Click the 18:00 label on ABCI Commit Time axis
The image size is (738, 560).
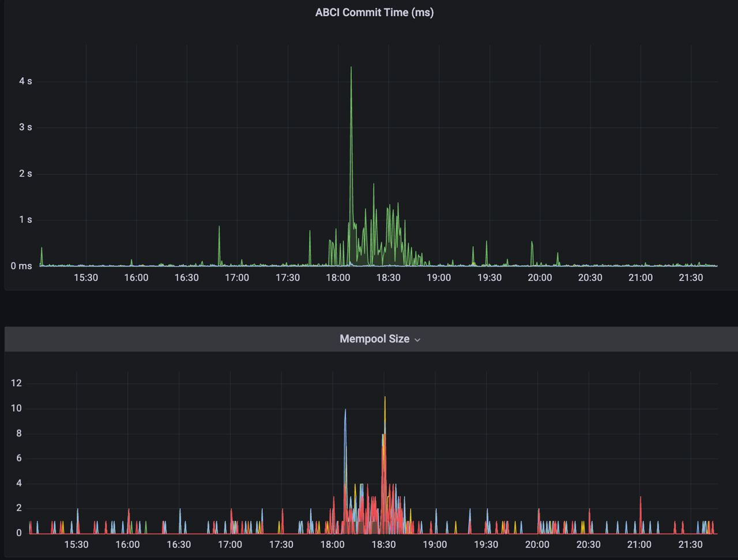pos(338,277)
